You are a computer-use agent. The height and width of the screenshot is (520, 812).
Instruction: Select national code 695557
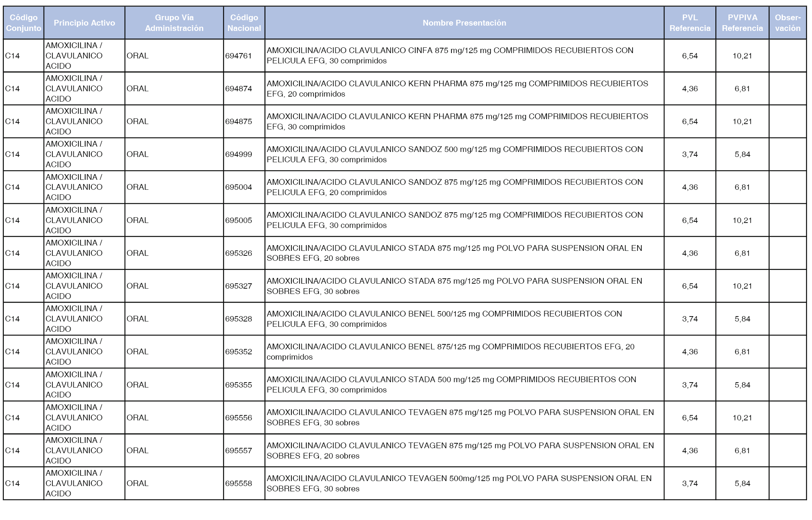point(239,451)
